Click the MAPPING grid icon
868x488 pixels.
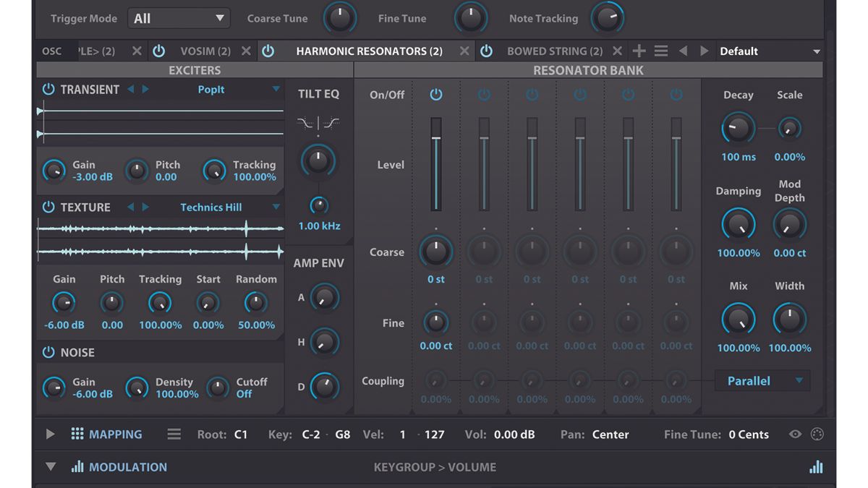pos(77,435)
